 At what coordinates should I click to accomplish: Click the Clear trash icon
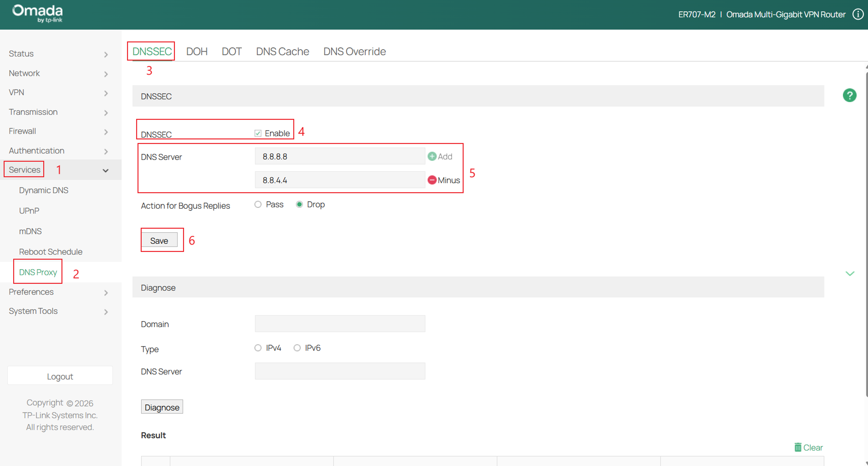point(797,447)
